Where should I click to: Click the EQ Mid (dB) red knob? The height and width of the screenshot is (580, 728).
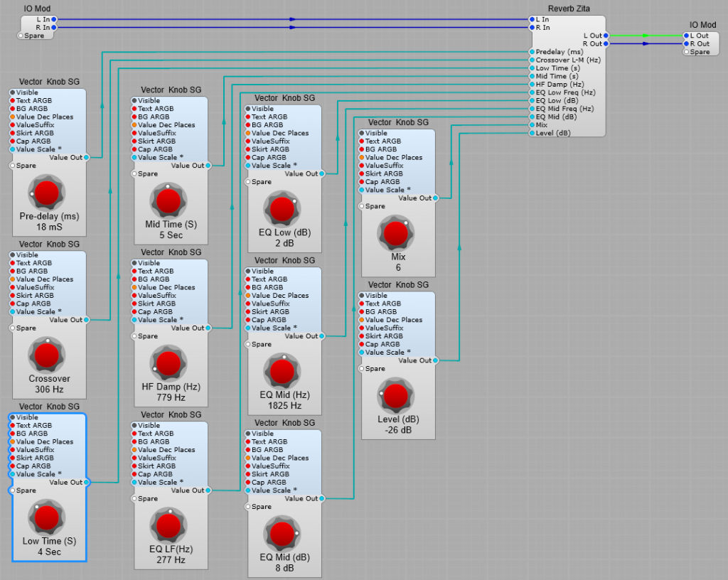[x=282, y=534]
